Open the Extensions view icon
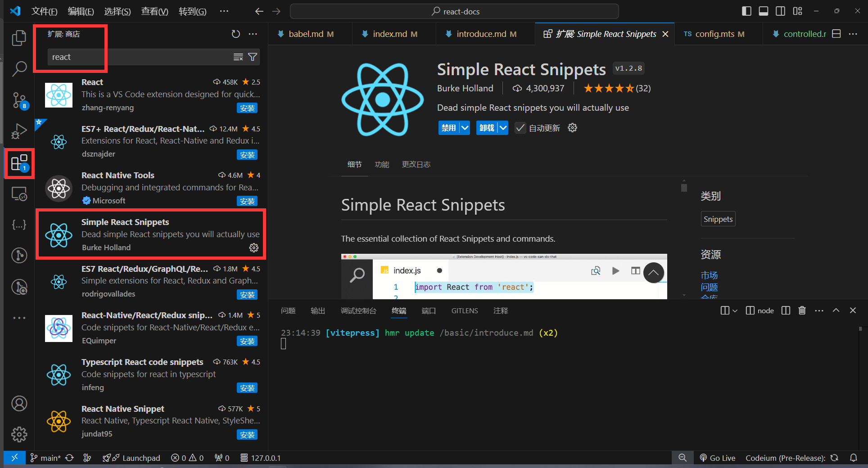Viewport: 868px width, 468px height. point(19,163)
